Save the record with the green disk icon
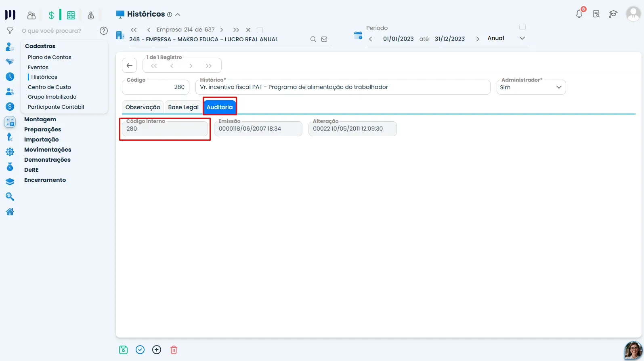The height and width of the screenshot is (361, 644). pyautogui.click(x=124, y=350)
